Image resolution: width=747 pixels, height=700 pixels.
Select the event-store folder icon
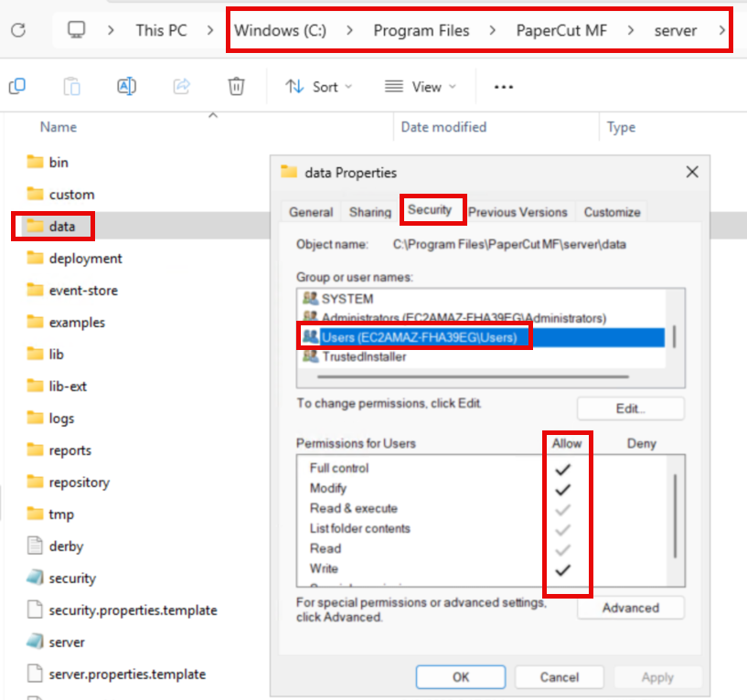point(35,290)
